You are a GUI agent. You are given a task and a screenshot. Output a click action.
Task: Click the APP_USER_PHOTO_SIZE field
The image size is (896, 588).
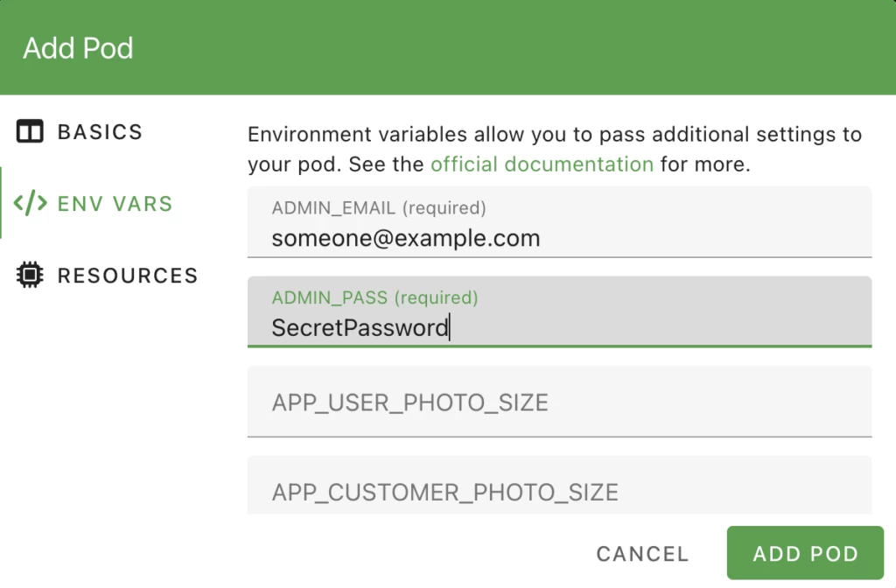559,402
